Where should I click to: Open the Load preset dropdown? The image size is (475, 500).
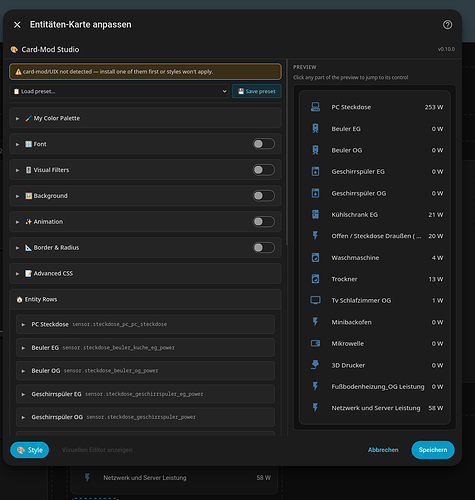click(x=119, y=91)
